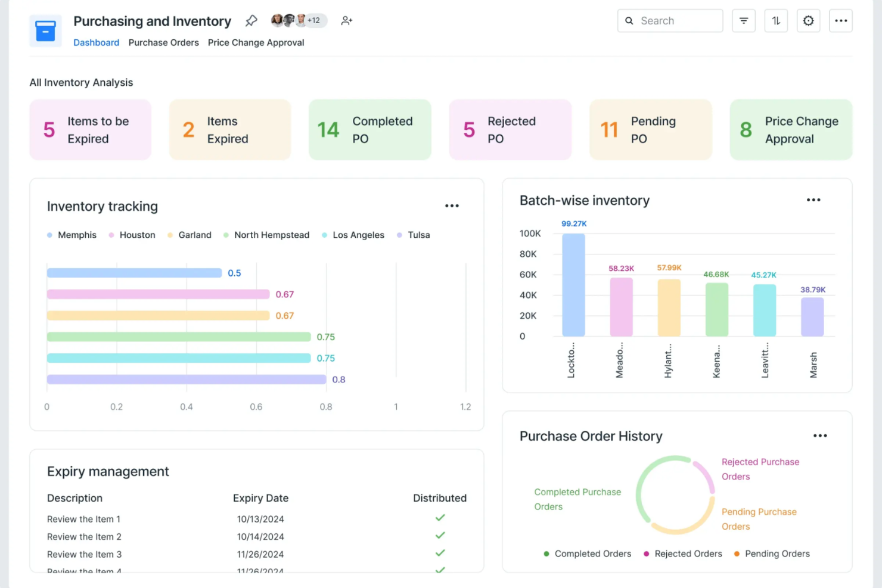Open the Items to be Expired card
This screenshot has width=882, height=588.
pos(91,130)
